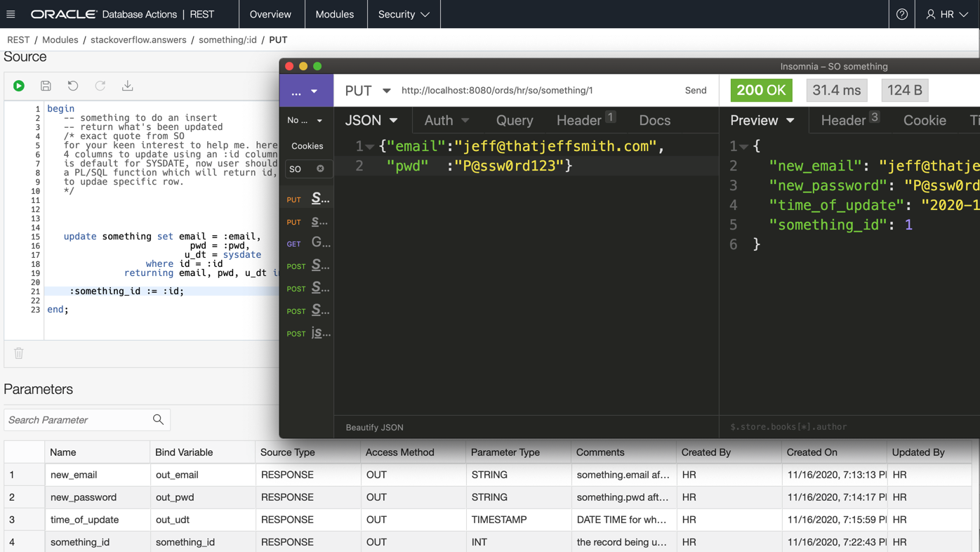Send the PUT request

[x=696, y=90]
